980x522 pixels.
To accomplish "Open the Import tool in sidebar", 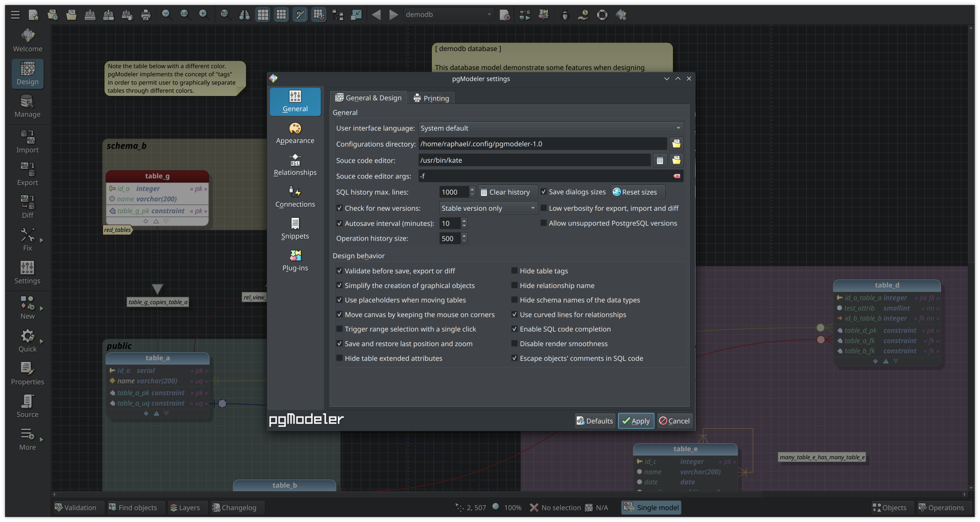I will [x=28, y=142].
